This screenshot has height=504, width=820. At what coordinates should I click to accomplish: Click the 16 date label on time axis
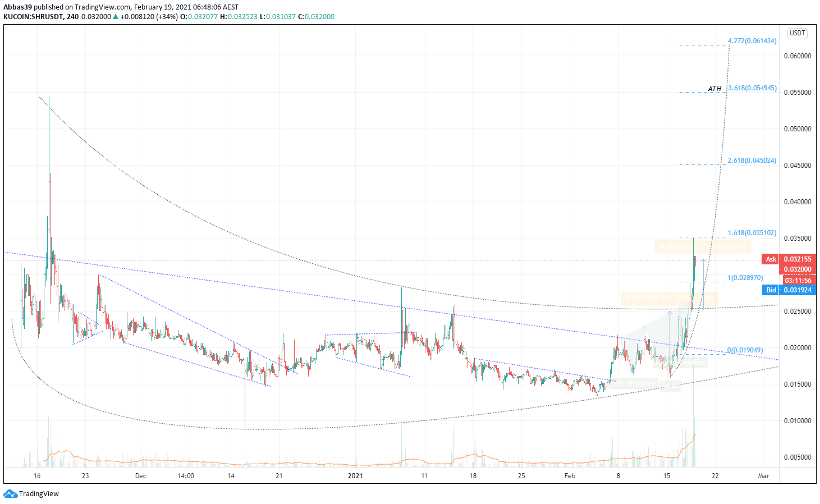pos(37,476)
